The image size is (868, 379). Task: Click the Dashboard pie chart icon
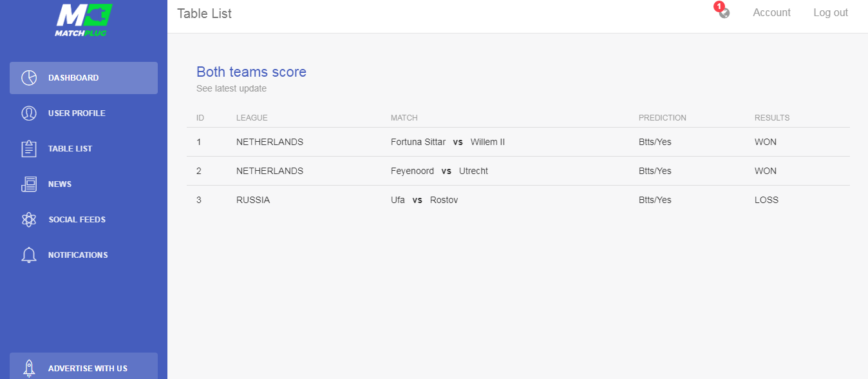click(29, 78)
